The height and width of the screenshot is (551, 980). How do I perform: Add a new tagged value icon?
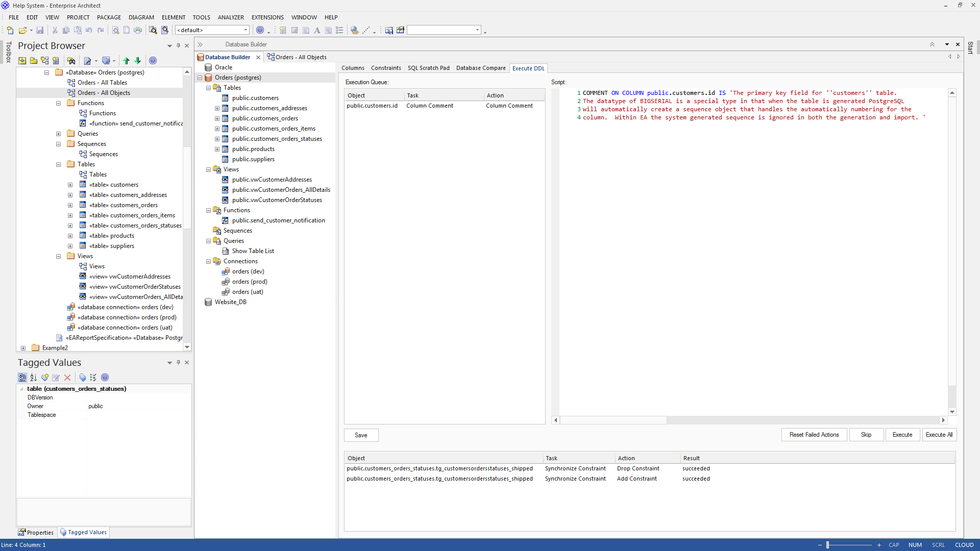(45, 378)
